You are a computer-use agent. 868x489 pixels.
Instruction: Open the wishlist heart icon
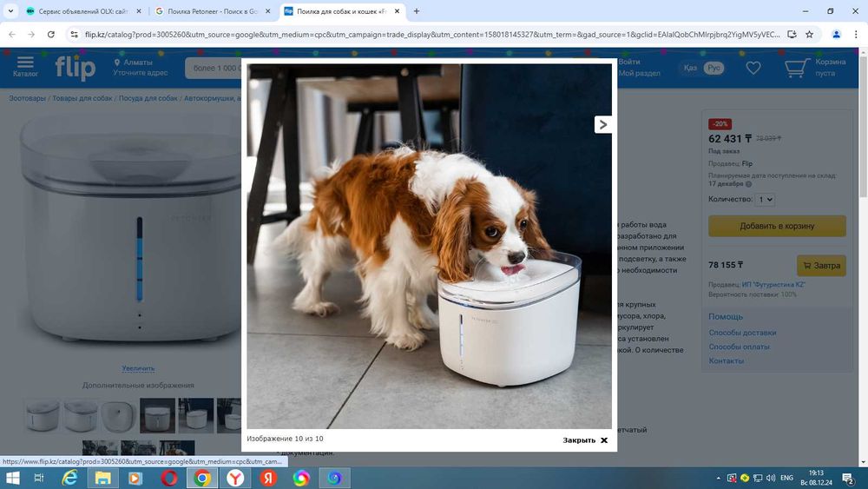click(753, 68)
